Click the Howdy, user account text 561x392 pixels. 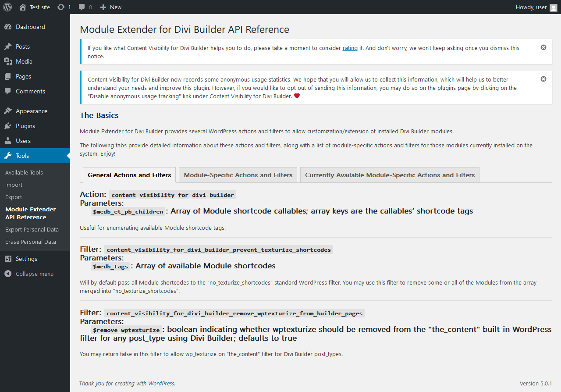531,7
